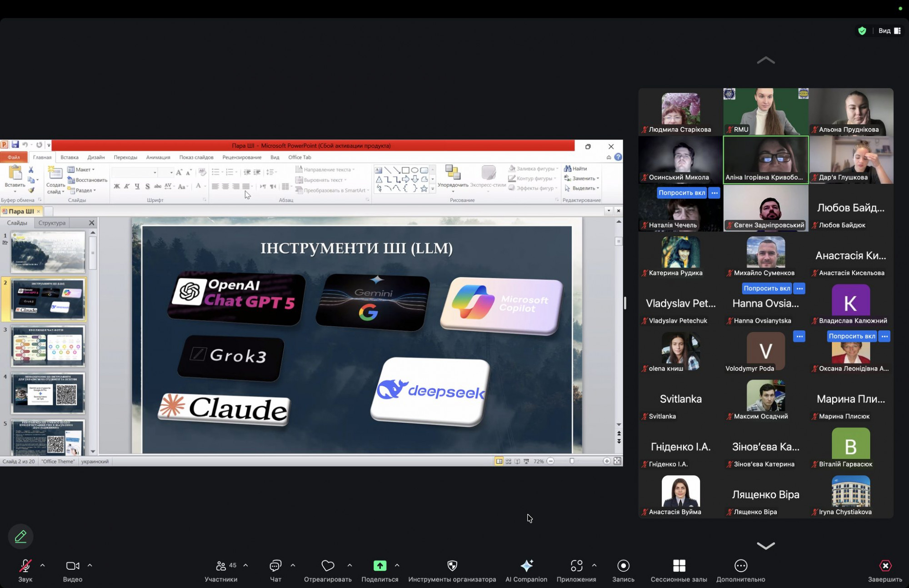The image size is (909, 588).
Task: Click the green encryption shield icon
Action: point(862,31)
